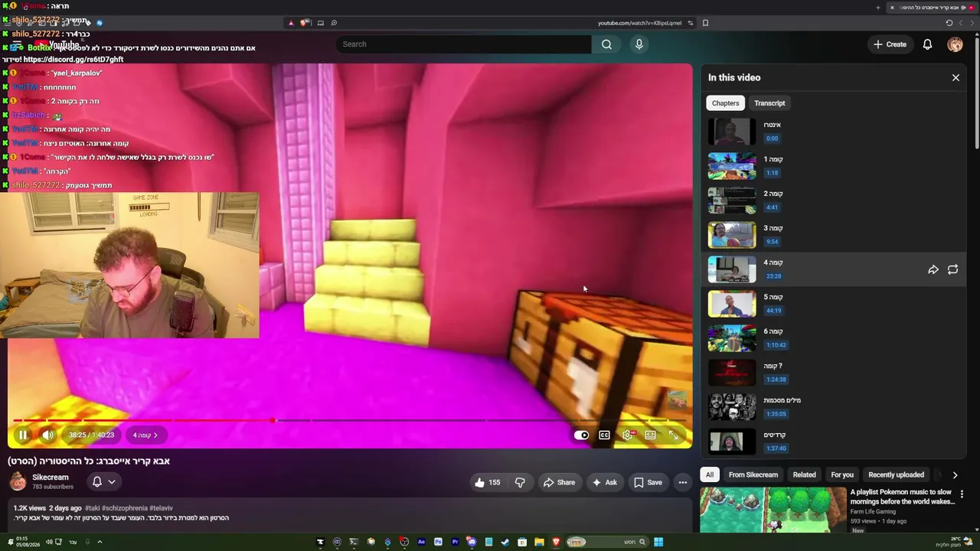This screenshot has height=551, width=980.
Task: Open the Create menu
Action: (x=890, y=44)
